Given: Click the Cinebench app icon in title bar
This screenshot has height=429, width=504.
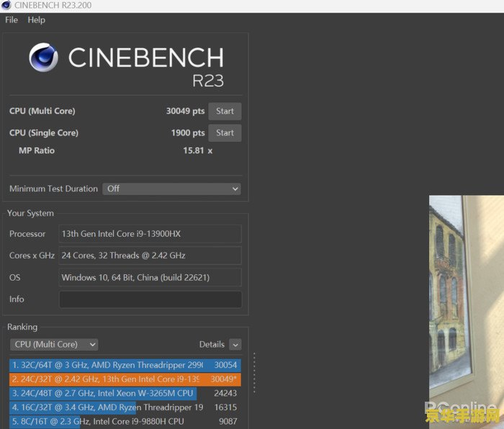Looking at the screenshot, I should point(6,5).
